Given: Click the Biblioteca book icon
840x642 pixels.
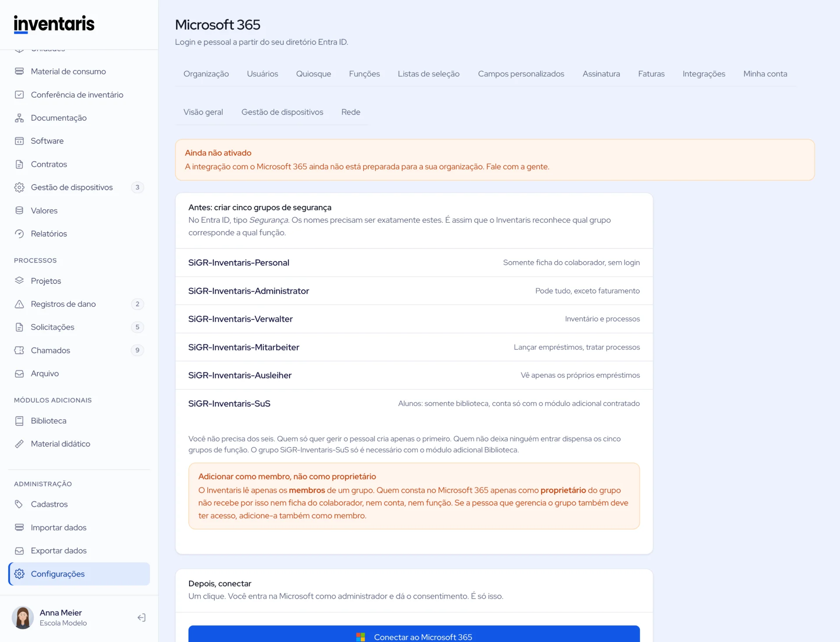Looking at the screenshot, I should (x=19, y=421).
